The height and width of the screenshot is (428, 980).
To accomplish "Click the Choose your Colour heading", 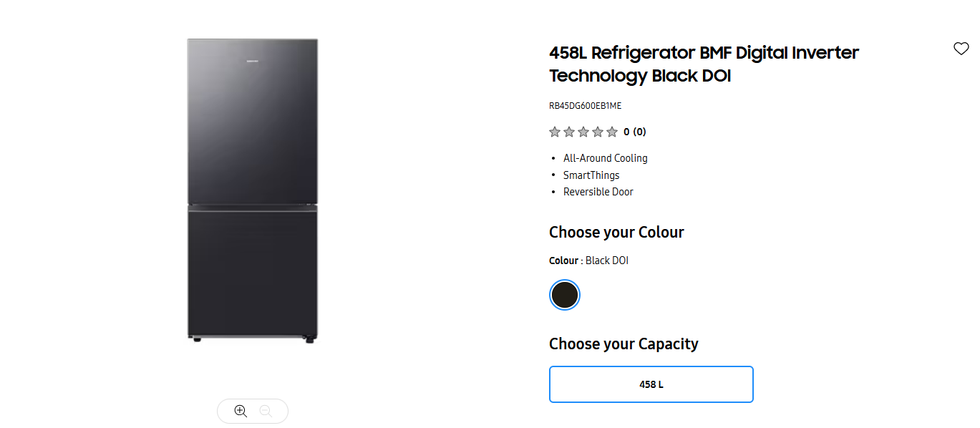I will pyautogui.click(x=616, y=232).
